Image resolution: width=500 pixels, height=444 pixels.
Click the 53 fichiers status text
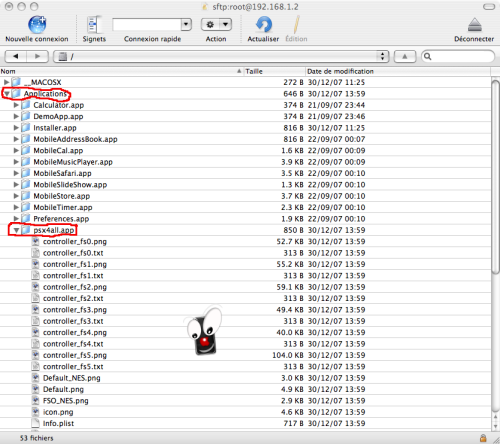coord(36,438)
